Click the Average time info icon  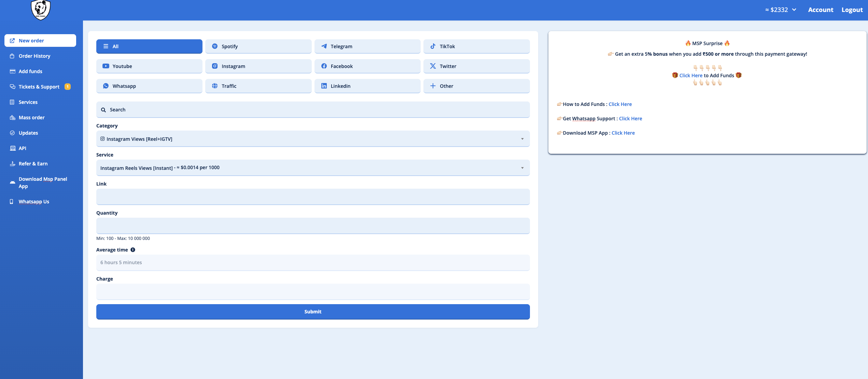coord(133,250)
